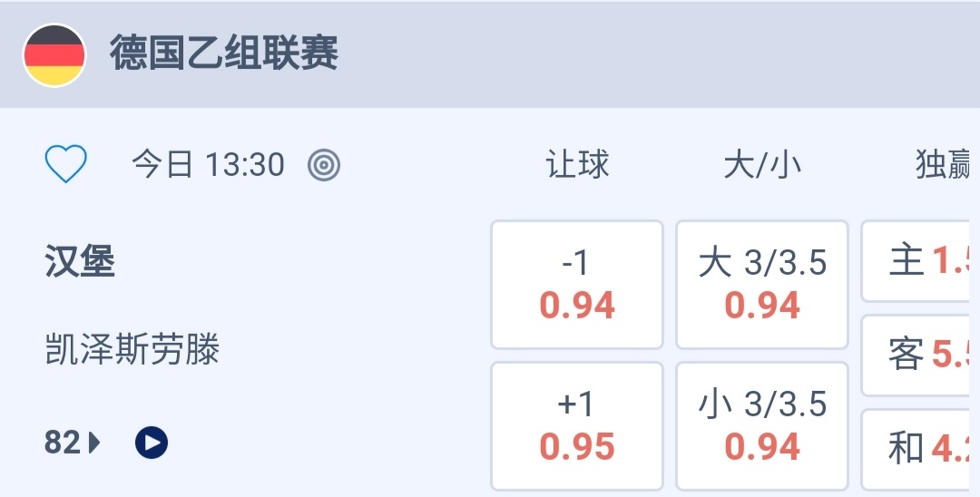Pick 小 3/3.5 under odds
Image resolution: width=980 pixels, height=497 pixels.
[x=762, y=426]
